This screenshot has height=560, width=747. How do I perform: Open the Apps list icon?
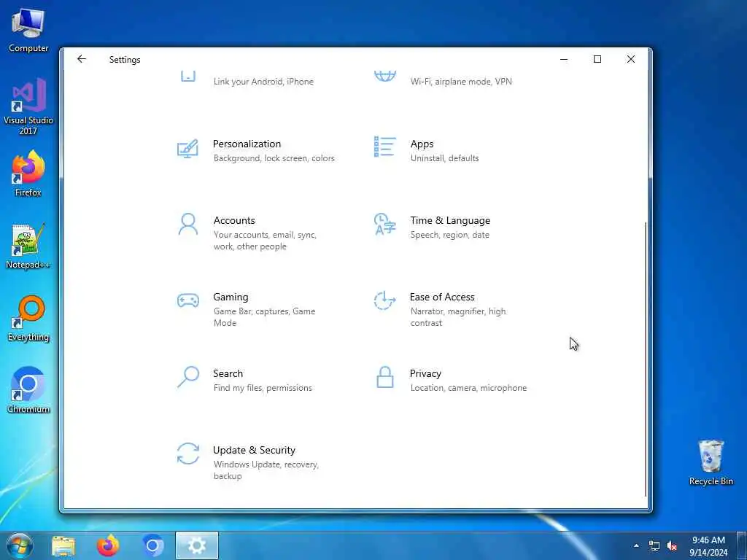384,147
